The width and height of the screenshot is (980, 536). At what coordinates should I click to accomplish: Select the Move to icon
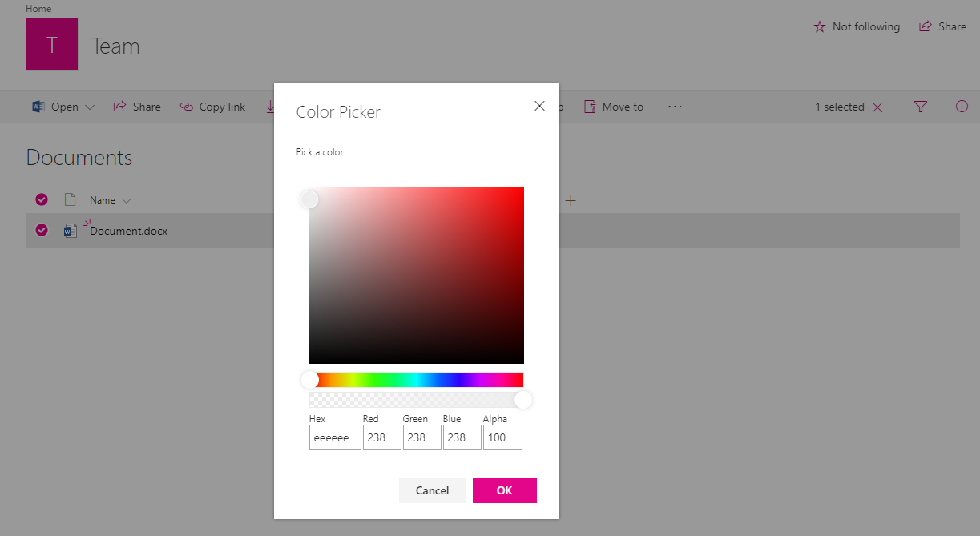point(591,106)
